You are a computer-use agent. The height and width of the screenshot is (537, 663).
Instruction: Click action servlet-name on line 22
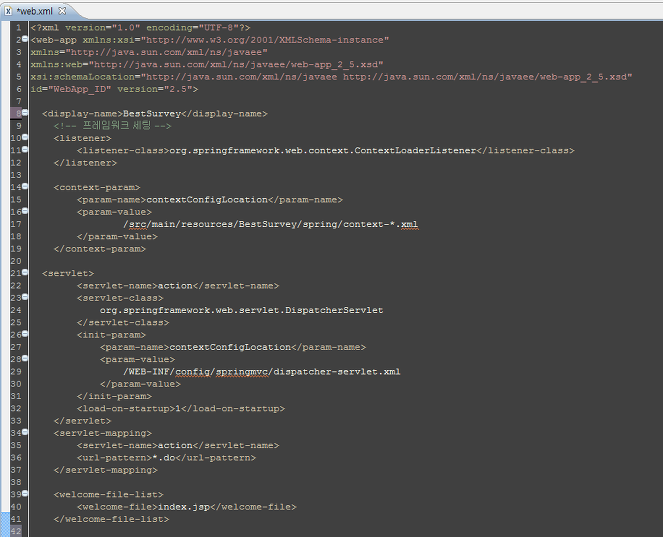175,285
